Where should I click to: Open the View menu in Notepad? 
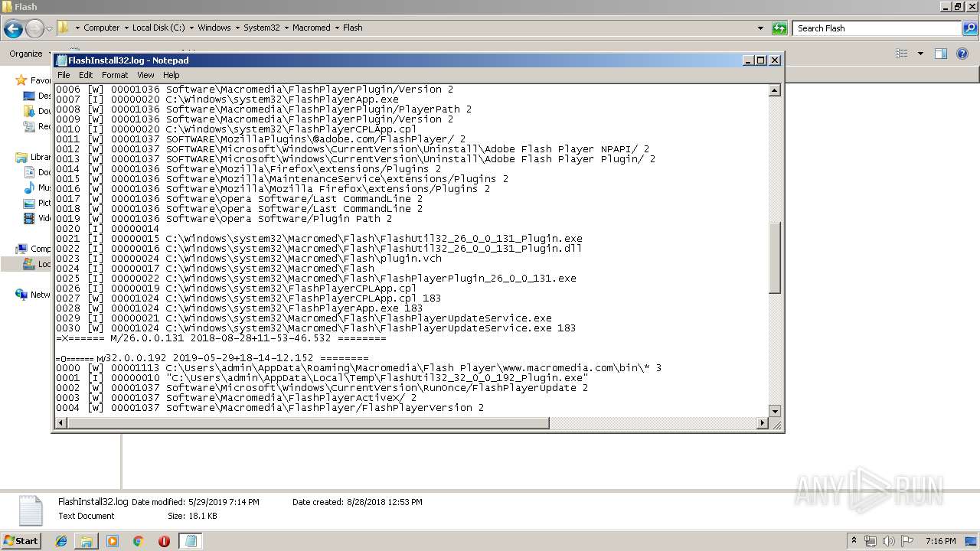click(x=145, y=75)
